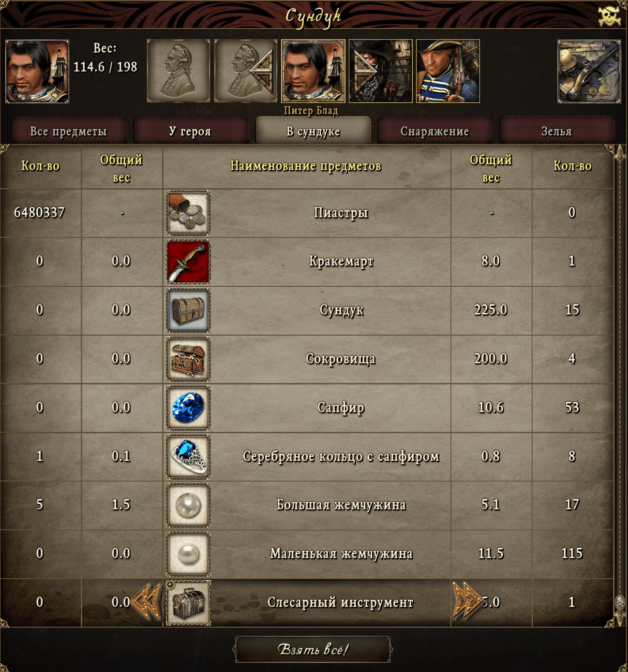Click the right double-arrow transfer button
This screenshot has width=628, height=672.
click(x=467, y=600)
